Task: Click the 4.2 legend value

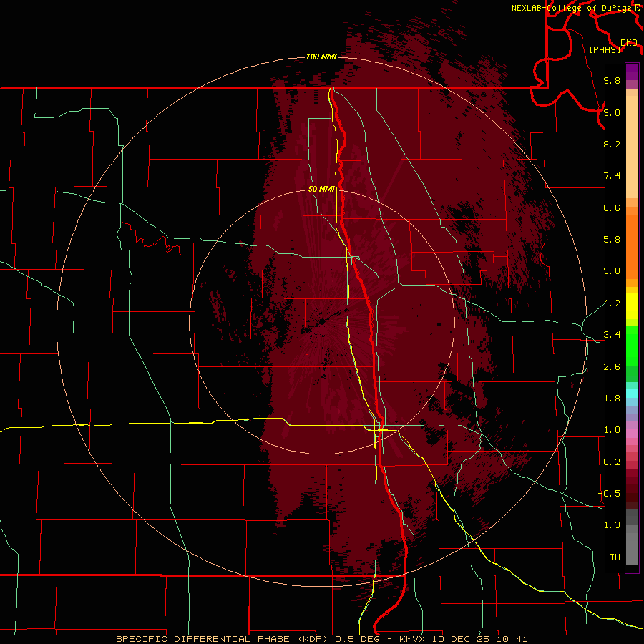Action: 612,303
